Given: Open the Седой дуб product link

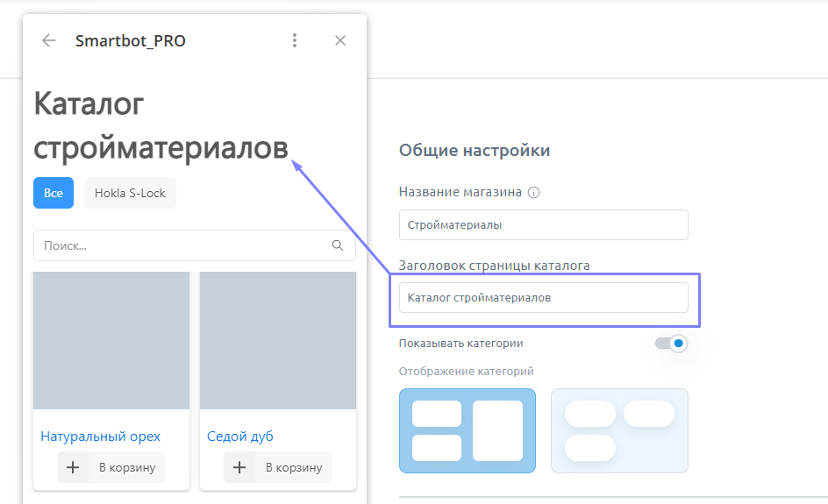Looking at the screenshot, I should (240, 437).
